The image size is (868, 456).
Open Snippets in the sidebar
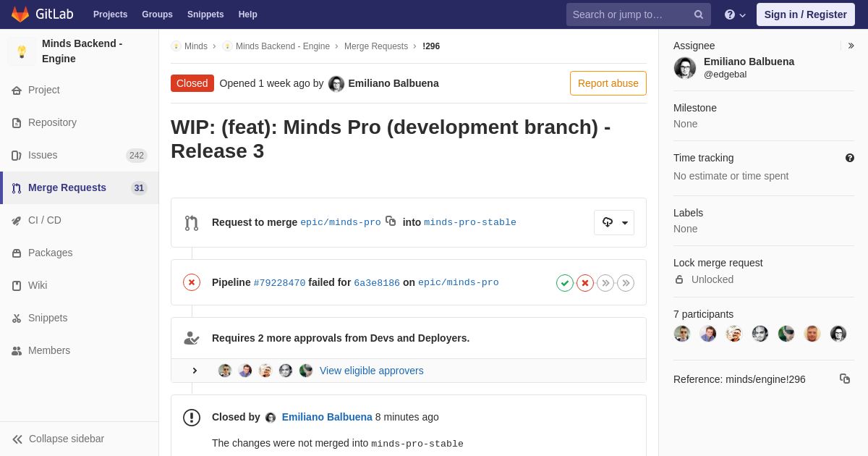(80, 318)
